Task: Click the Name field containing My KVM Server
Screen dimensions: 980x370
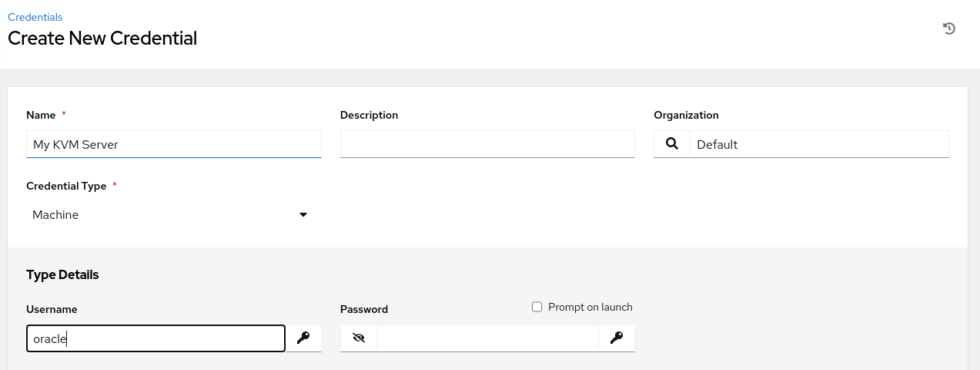Action: click(173, 144)
